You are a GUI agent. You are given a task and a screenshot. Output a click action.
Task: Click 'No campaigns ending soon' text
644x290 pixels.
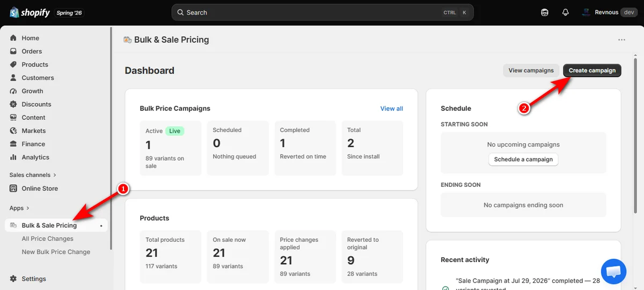pos(523,205)
